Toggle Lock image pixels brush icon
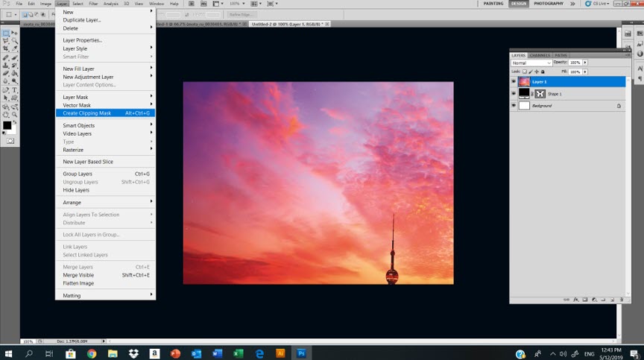Screen dimensions: 644x360 click(531, 72)
